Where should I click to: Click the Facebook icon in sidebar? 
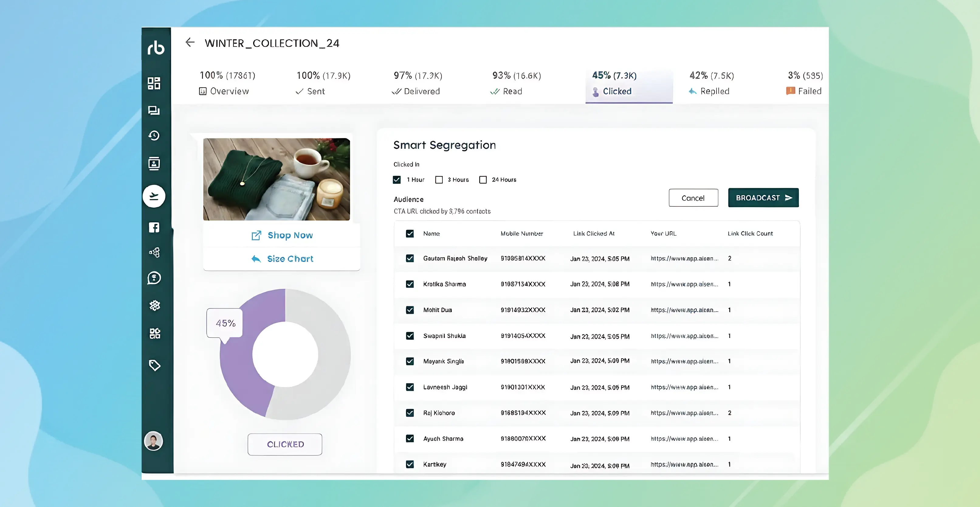(154, 227)
